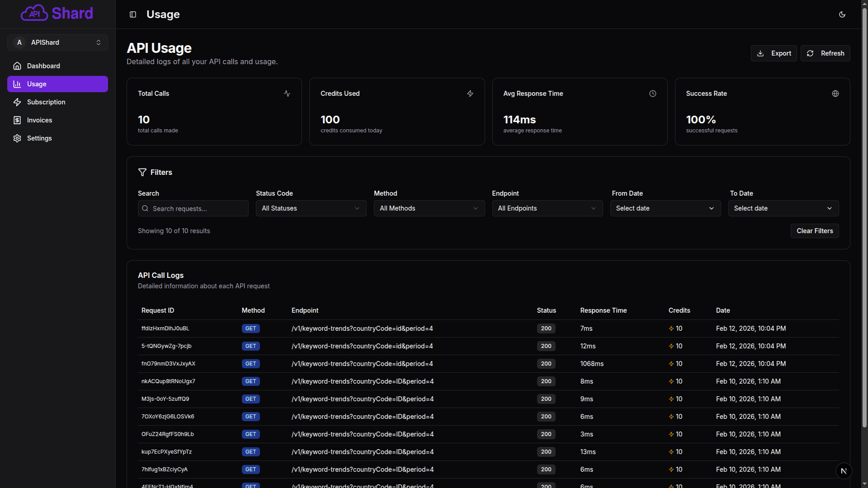Click request ID 5-tQNGywZg-7pcjb
This screenshot has height=488, width=868.
(x=166, y=346)
